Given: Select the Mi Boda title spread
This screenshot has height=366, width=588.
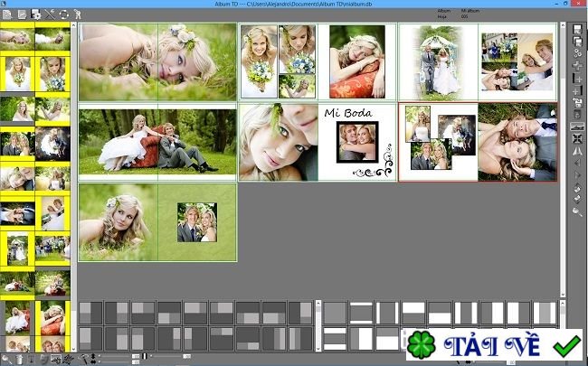Looking at the screenshot, I should click(318, 143).
